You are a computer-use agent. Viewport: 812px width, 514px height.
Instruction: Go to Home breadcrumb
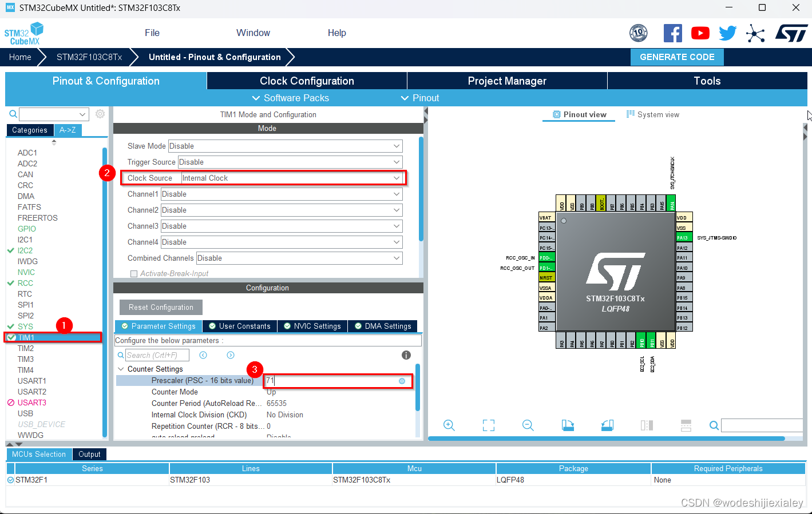(20, 57)
